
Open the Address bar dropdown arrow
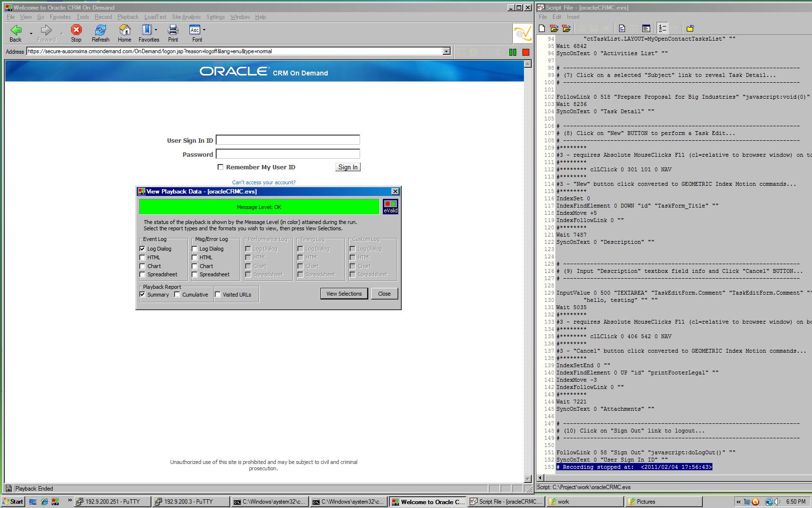tap(447, 51)
